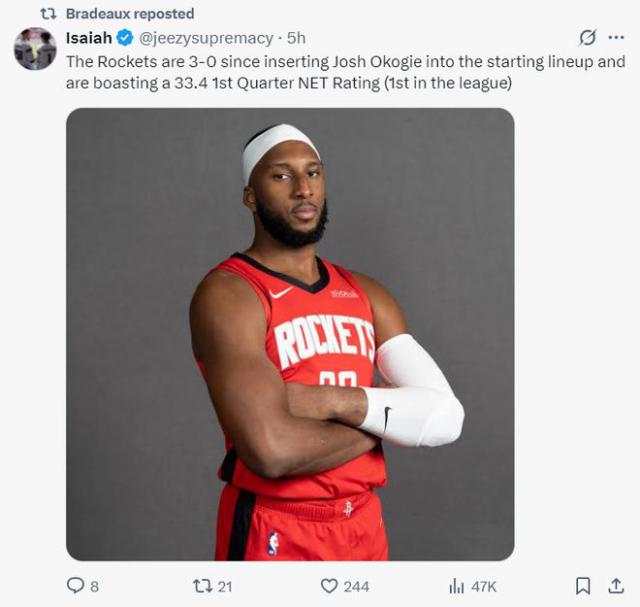Click the blue verified badge beside Isaiah
The height and width of the screenshot is (607, 640).
tap(125, 38)
